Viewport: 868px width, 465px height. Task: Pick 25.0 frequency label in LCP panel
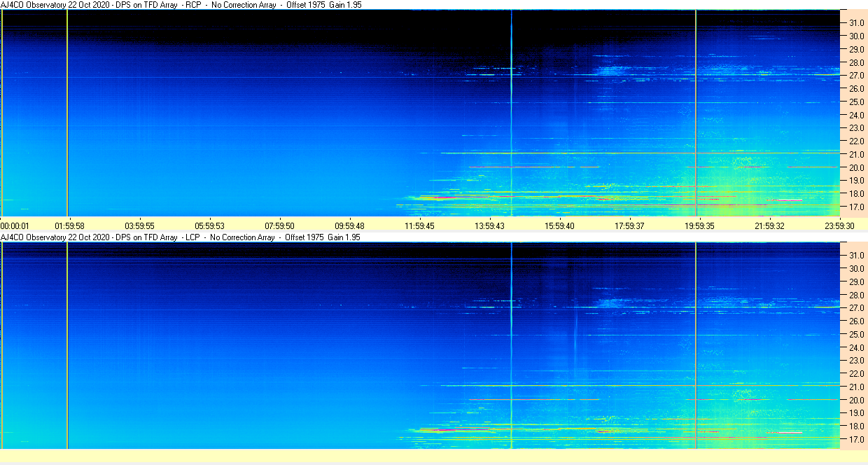click(x=856, y=334)
